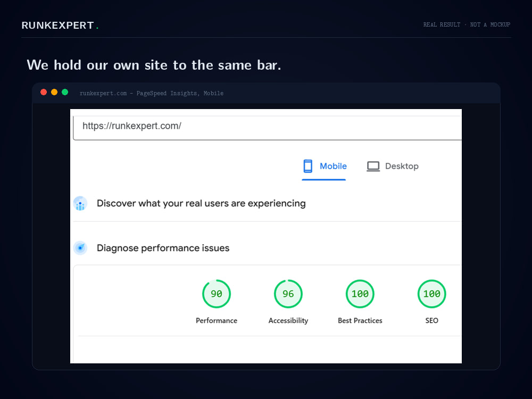Click the SEO label
This screenshot has height=399, width=532.
click(431, 321)
